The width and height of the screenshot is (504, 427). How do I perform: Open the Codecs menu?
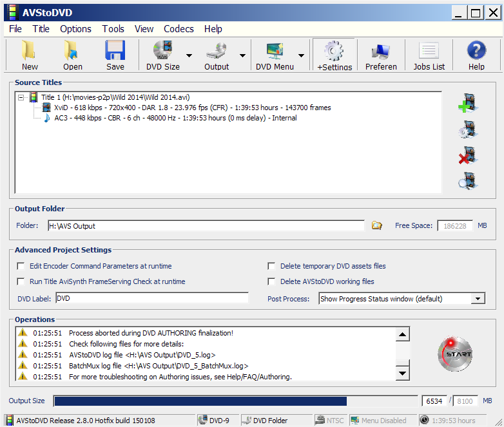[179, 29]
